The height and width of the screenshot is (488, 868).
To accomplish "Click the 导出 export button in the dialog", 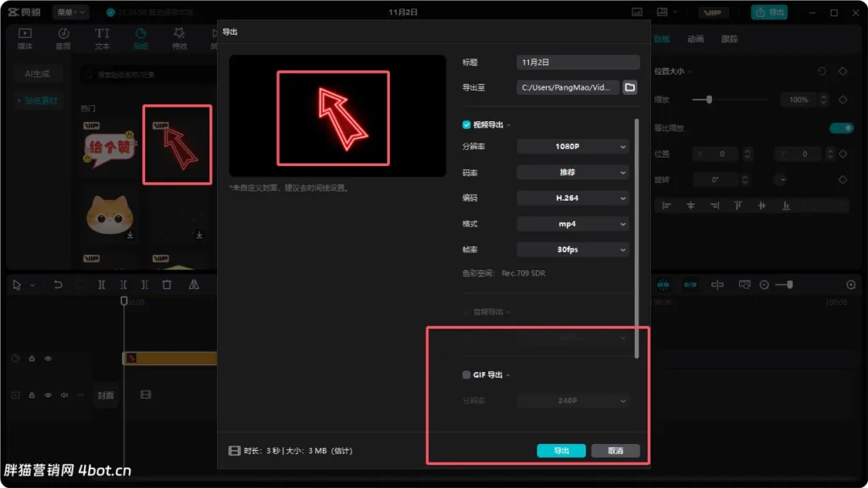I will [560, 451].
